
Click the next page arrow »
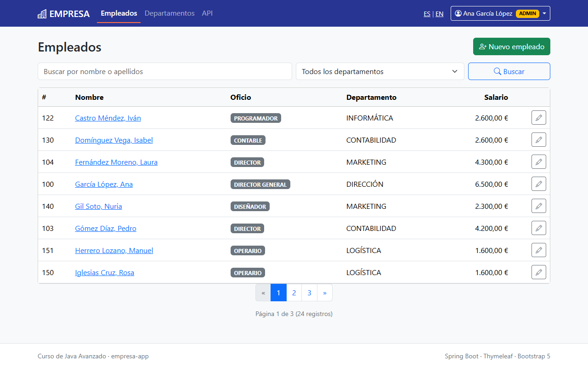[x=325, y=293]
